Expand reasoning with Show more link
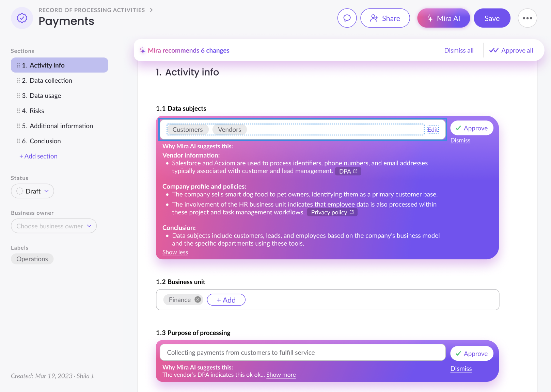 tap(281, 375)
